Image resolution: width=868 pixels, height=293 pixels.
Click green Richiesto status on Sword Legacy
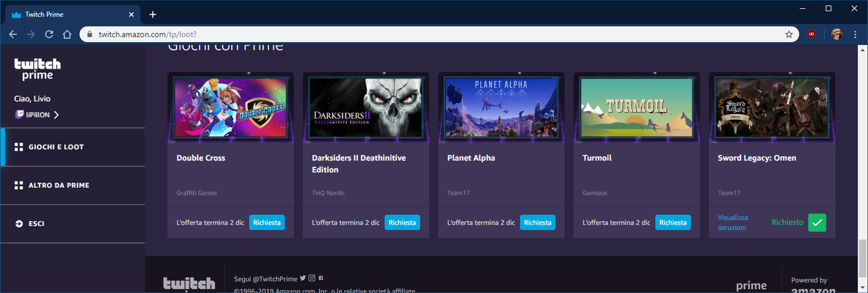tap(787, 222)
